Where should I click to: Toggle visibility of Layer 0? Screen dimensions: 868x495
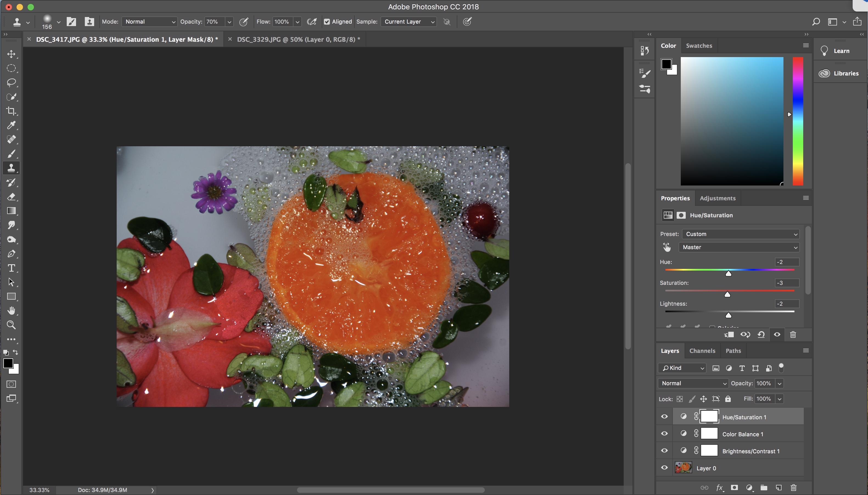coord(664,468)
